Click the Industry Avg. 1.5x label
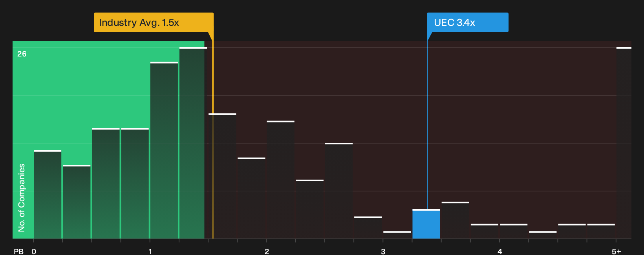The width and height of the screenshot is (644, 255). tap(154, 22)
